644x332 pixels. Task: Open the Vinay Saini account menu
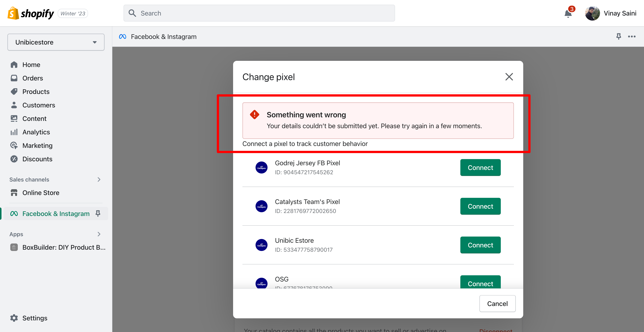pyautogui.click(x=610, y=13)
